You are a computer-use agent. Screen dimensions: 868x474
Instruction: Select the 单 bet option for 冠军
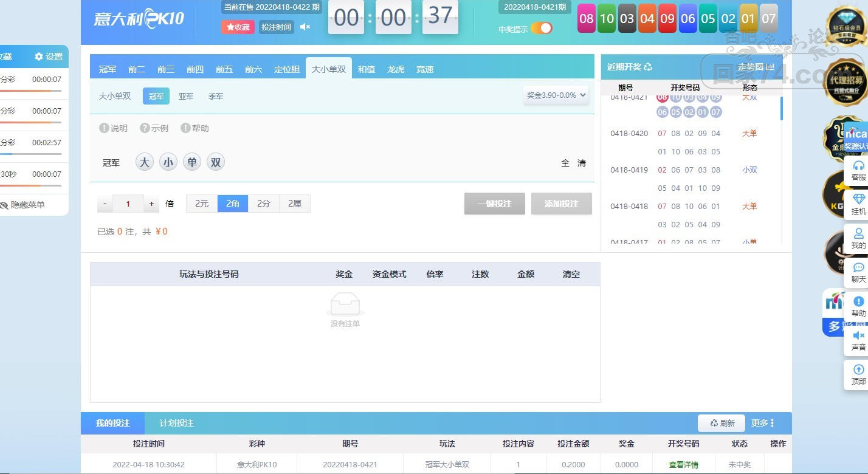(x=191, y=162)
